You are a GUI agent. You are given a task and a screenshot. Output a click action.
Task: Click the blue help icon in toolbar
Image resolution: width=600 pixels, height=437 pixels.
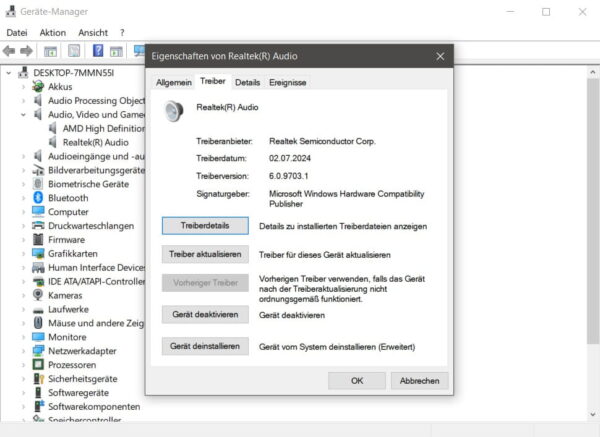click(98, 51)
